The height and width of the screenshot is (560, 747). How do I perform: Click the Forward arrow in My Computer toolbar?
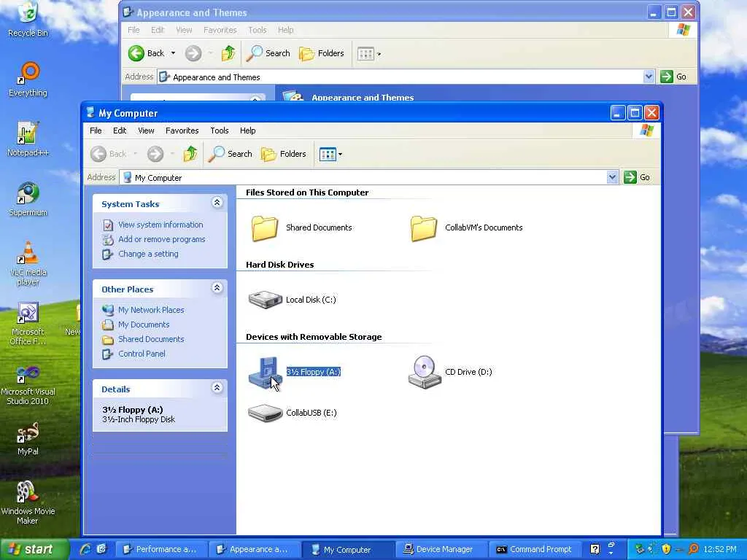(x=155, y=154)
